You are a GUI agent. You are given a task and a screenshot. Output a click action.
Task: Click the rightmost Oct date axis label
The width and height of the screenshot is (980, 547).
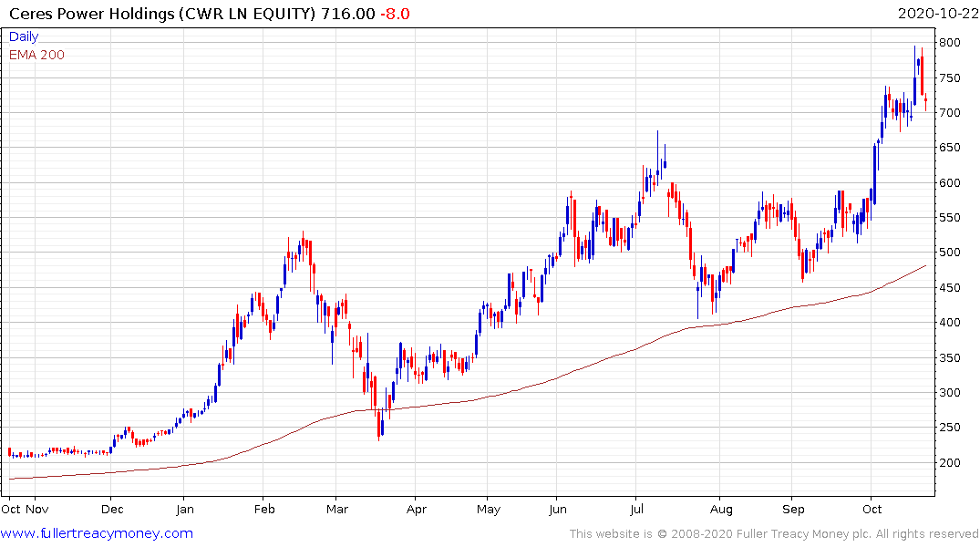(x=872, y=510)
